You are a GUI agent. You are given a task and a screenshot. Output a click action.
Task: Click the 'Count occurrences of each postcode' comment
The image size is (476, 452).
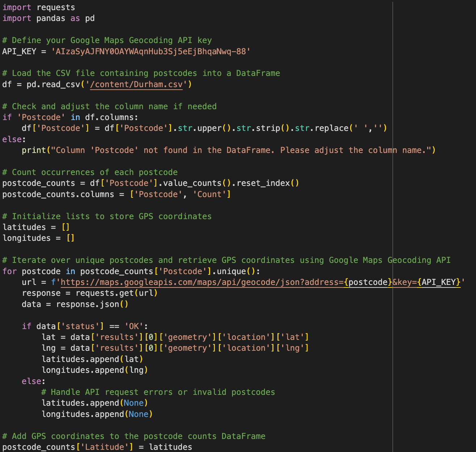click(x=94, y=172)
